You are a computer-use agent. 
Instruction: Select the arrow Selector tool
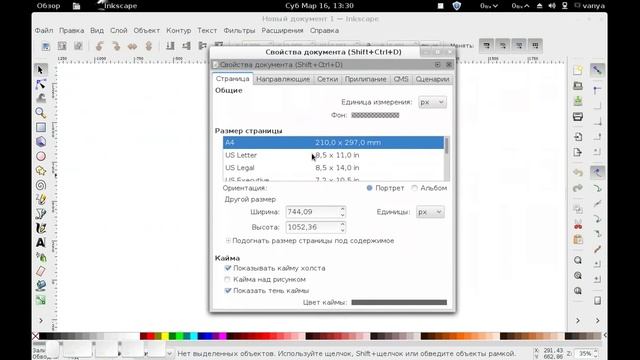(x=40, y=70)
